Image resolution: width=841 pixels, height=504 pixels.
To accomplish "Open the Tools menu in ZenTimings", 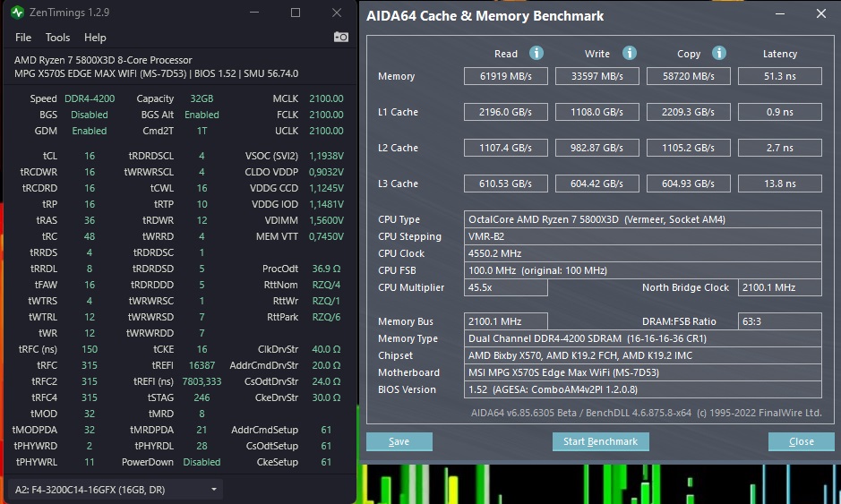I will coord(57,38).
